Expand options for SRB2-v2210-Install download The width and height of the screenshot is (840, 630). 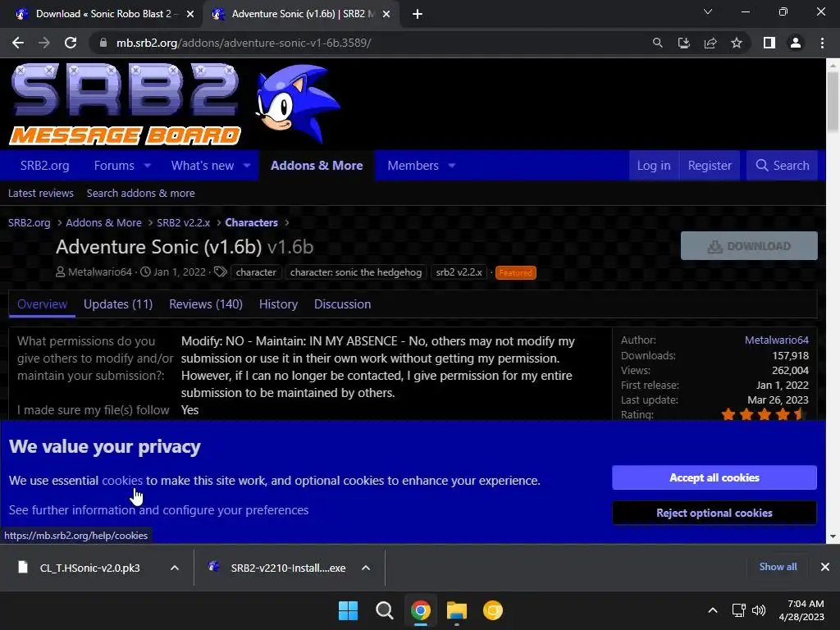coord(366,568)
